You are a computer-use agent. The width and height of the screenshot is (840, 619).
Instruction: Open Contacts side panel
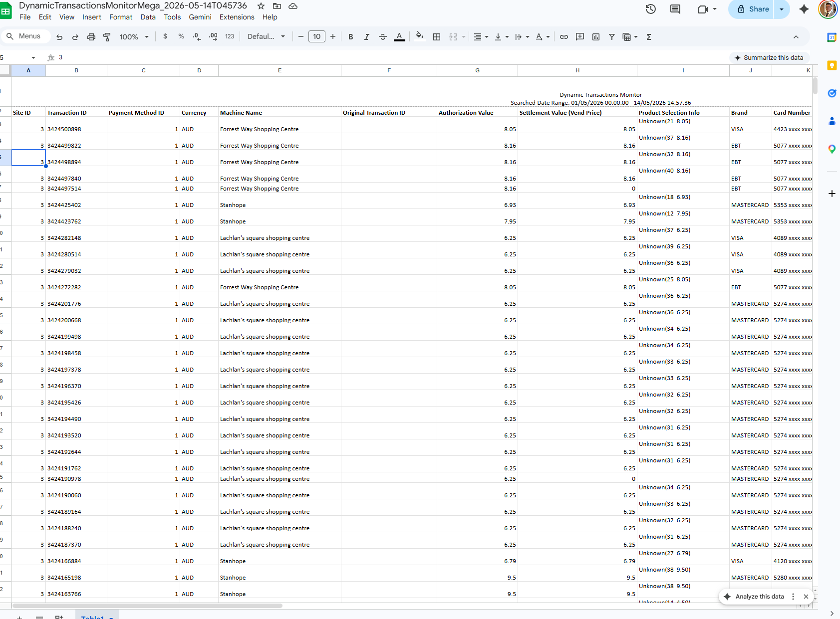832,121
